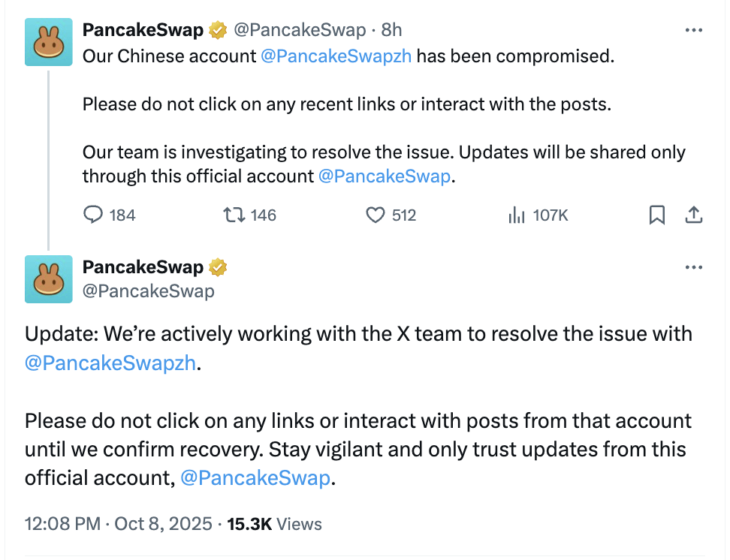Open the @PancakeSwap mention ending update tweet

pos(255,478)
